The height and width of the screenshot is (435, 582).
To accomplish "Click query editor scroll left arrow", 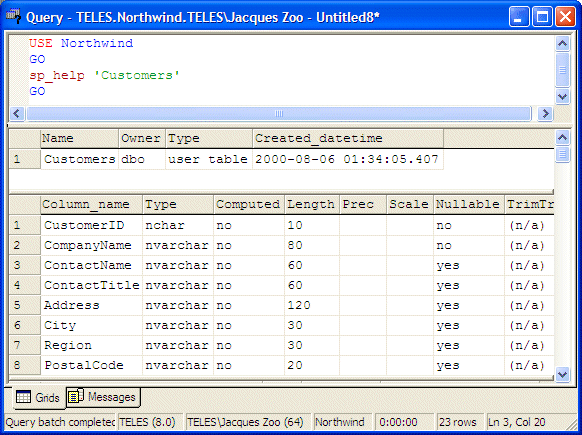I will (17, 114).
